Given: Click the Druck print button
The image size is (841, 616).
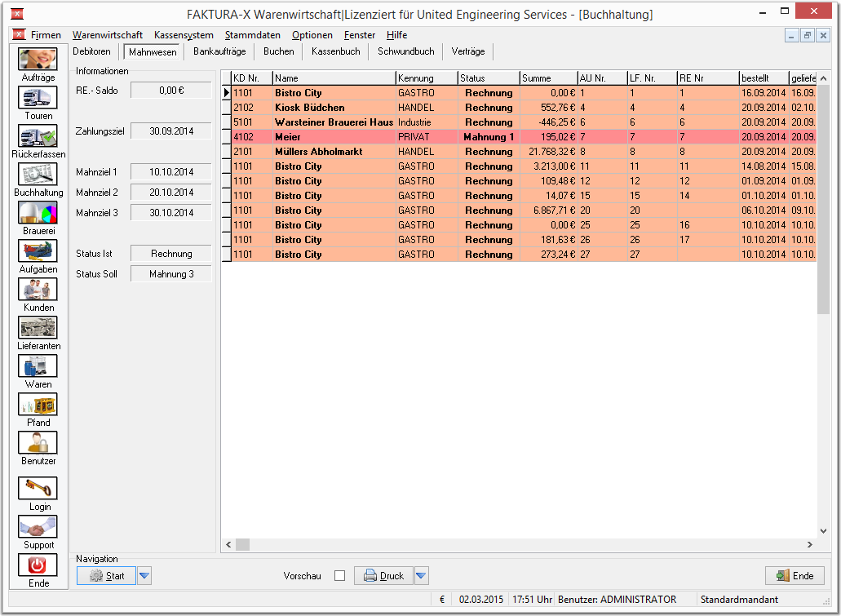Looking at the screenshot, I should click(x=383, y=576).
